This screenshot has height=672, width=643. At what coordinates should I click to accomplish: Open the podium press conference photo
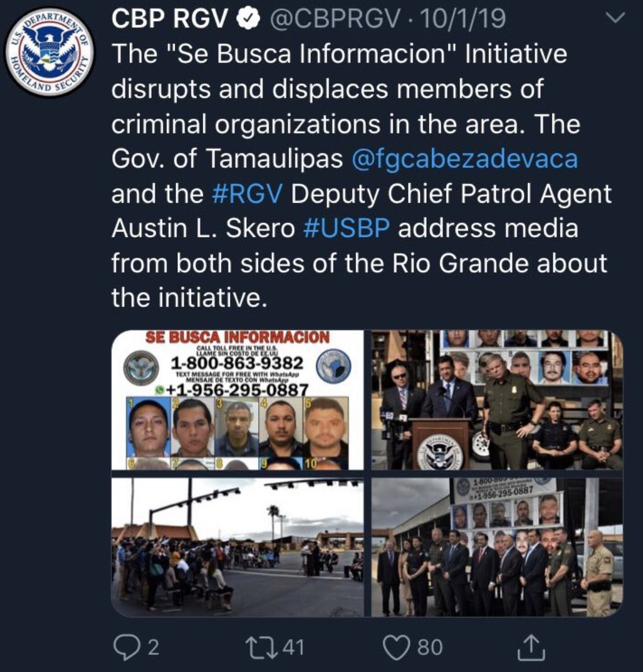click(x=497, y=400)
